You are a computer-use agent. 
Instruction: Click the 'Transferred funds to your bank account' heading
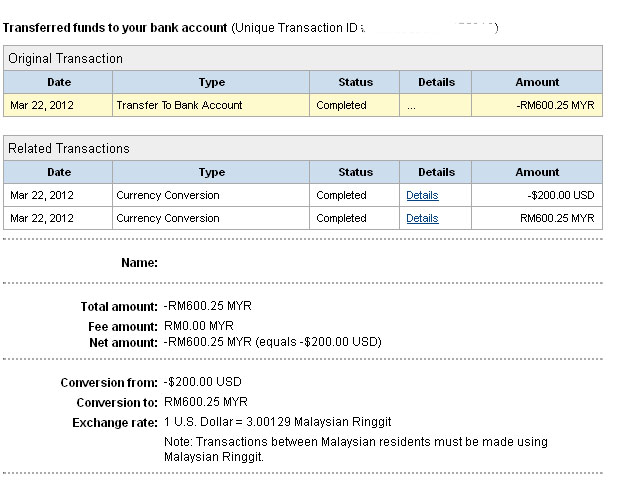(115, 28)
